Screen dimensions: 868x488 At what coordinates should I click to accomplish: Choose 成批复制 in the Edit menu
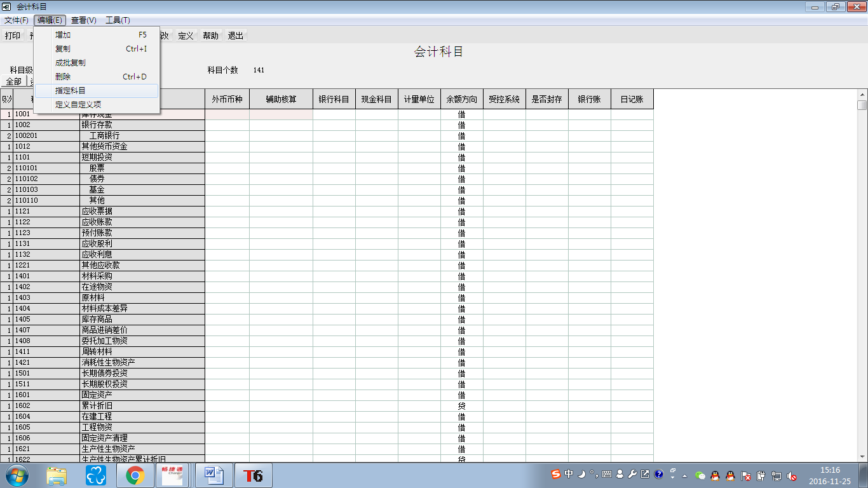pos(71,63)
